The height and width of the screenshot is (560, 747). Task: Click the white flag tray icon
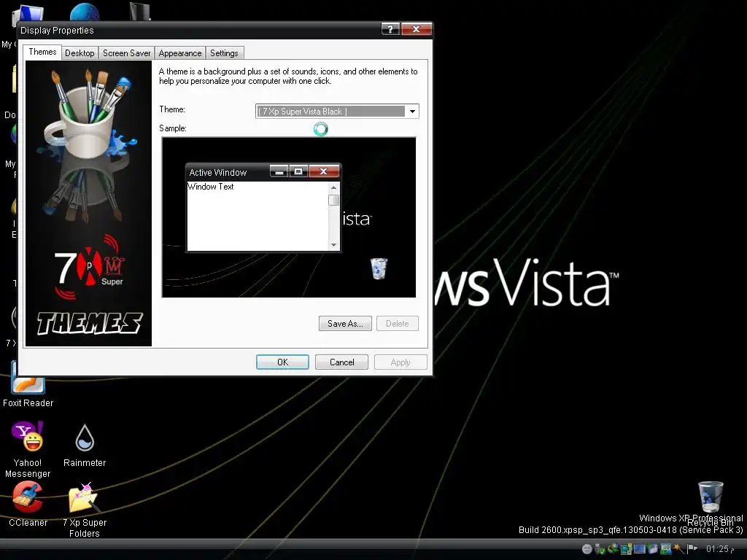[x=692, y=548]
